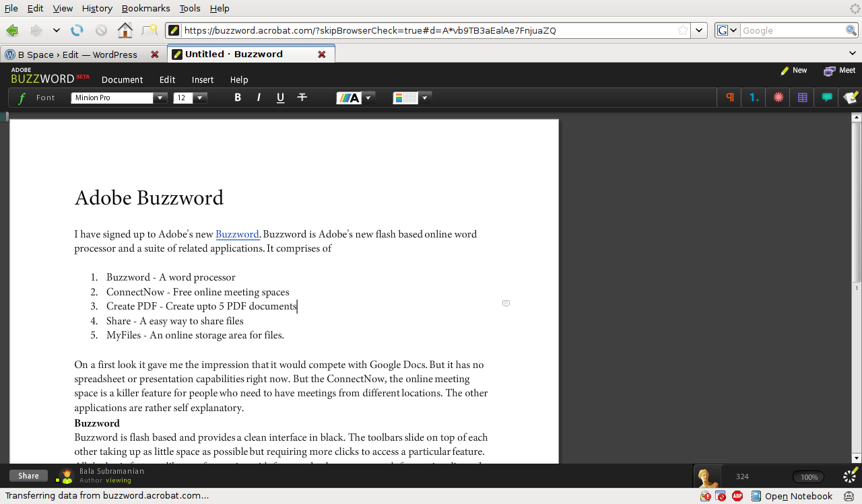Click the browser Forward arrow
This screenshot has width=862, height=504.
(x=36, y=30)
